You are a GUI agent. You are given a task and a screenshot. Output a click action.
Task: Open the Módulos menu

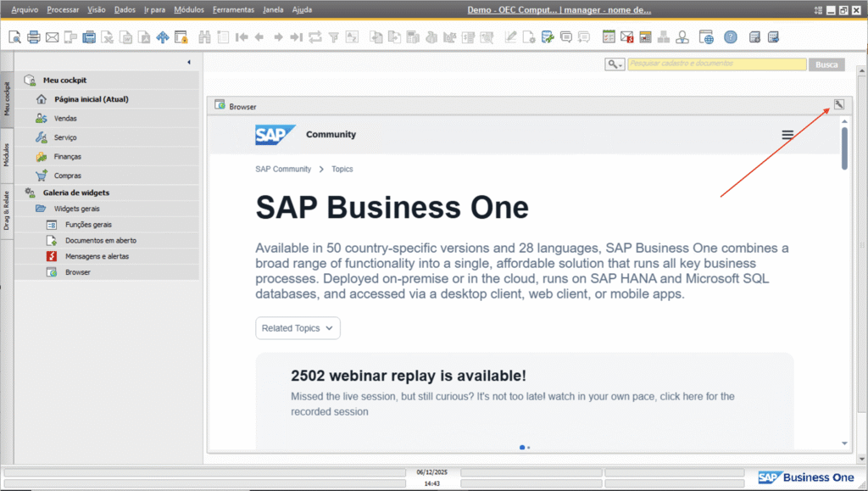tap(188, 9)
